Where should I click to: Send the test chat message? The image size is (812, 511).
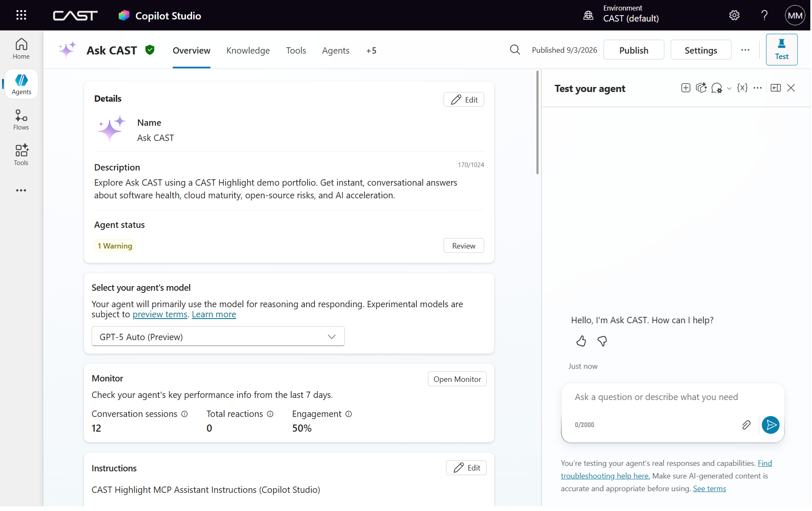(770, 425)
